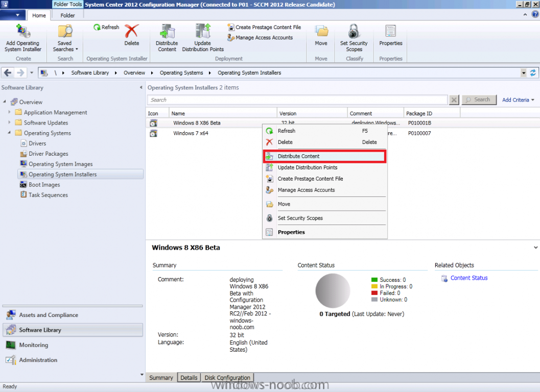
Task: Open the Add Criteria dropdown
Action: (518, 100)
